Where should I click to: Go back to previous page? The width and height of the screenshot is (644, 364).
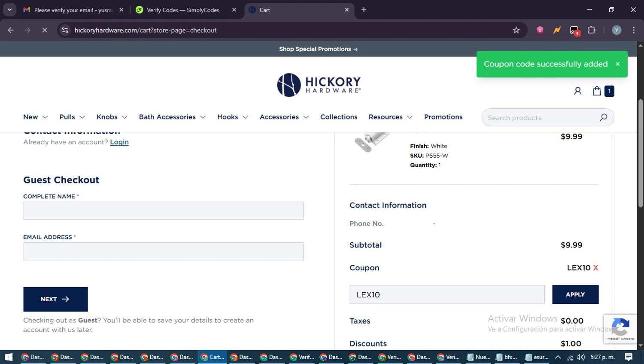coord(11,30)
